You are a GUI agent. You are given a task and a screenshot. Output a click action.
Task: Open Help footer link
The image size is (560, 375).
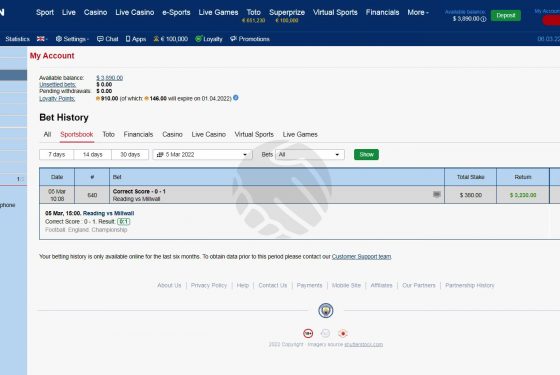[243, 285]
